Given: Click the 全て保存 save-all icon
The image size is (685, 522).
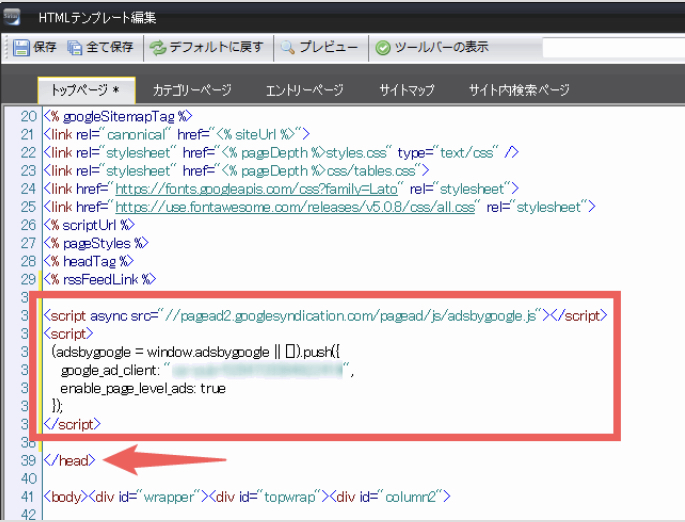Looking at the screenshot, I should click(75, 47).
